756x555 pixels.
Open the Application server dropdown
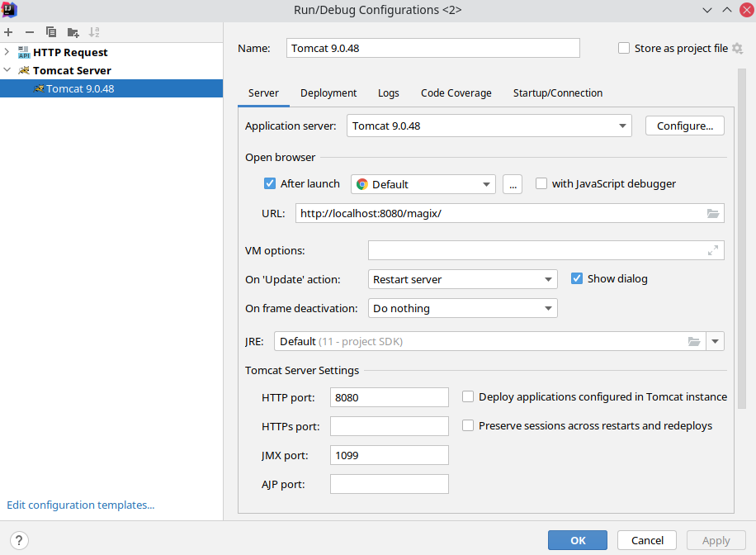pos(489,126)
